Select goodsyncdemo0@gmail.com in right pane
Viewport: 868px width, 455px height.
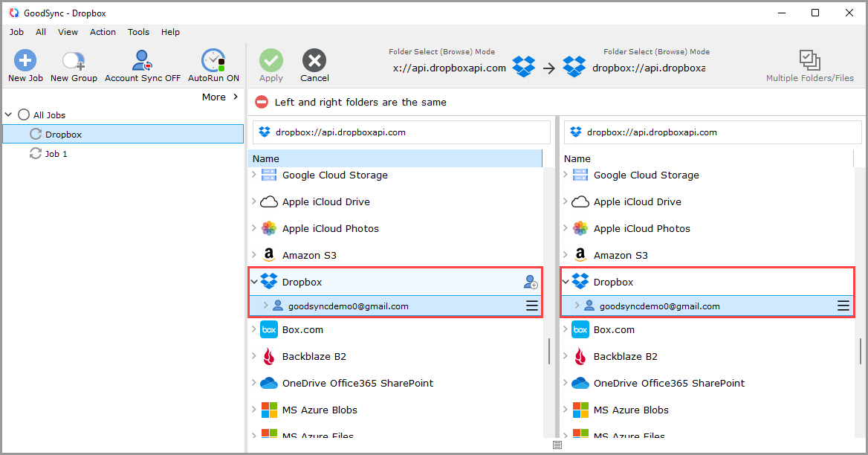(x=659, y=306)
